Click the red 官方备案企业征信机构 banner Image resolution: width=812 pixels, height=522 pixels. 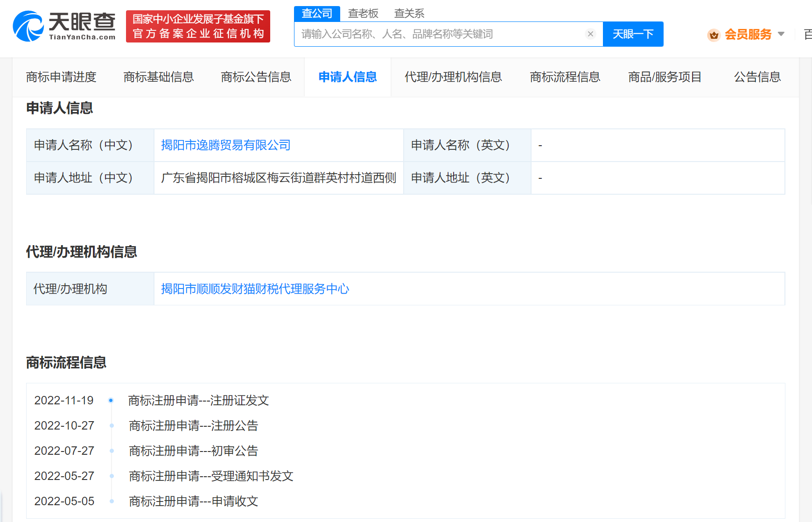[198, 26]
